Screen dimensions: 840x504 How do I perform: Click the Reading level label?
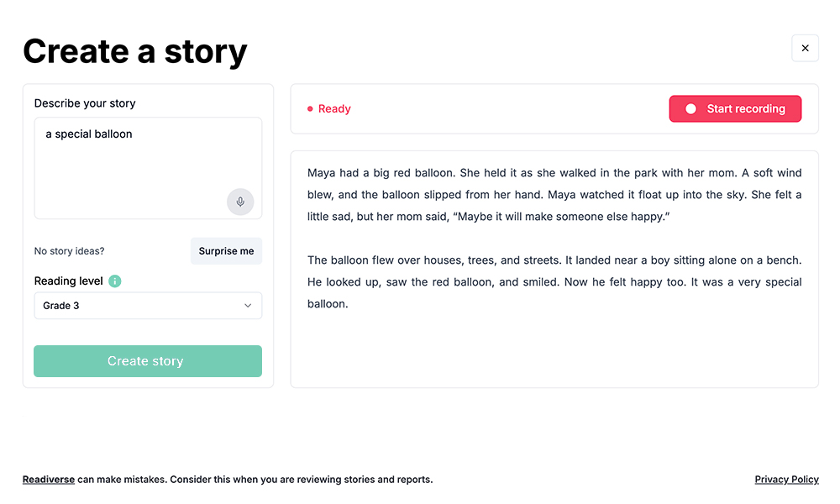[x=69, y=281]
